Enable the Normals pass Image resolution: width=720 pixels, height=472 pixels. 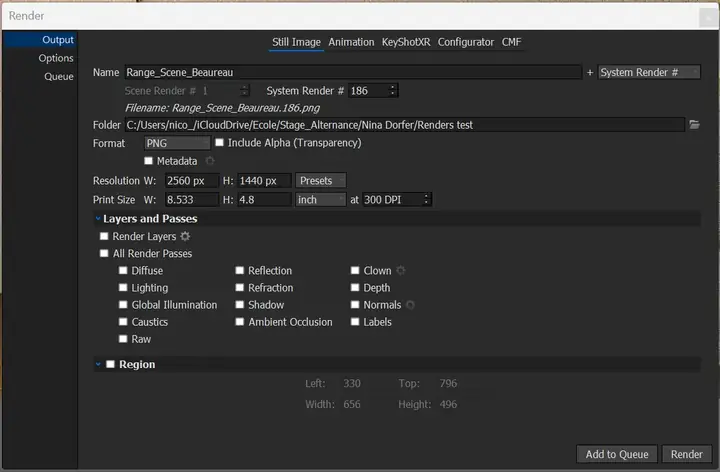pos(355,304)
